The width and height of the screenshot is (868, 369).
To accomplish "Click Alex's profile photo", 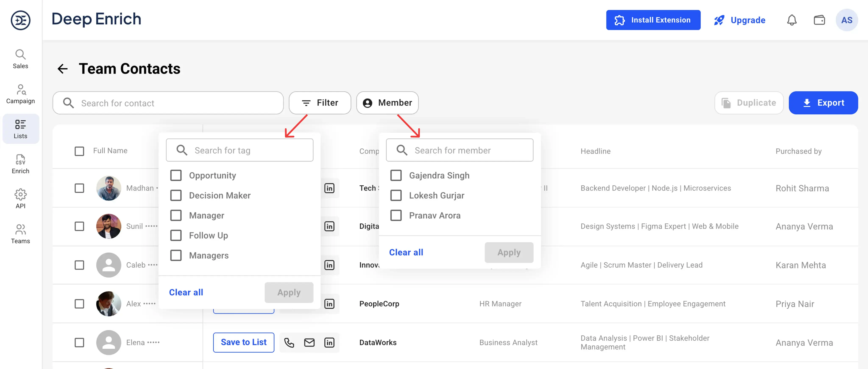I will [108, 304].
